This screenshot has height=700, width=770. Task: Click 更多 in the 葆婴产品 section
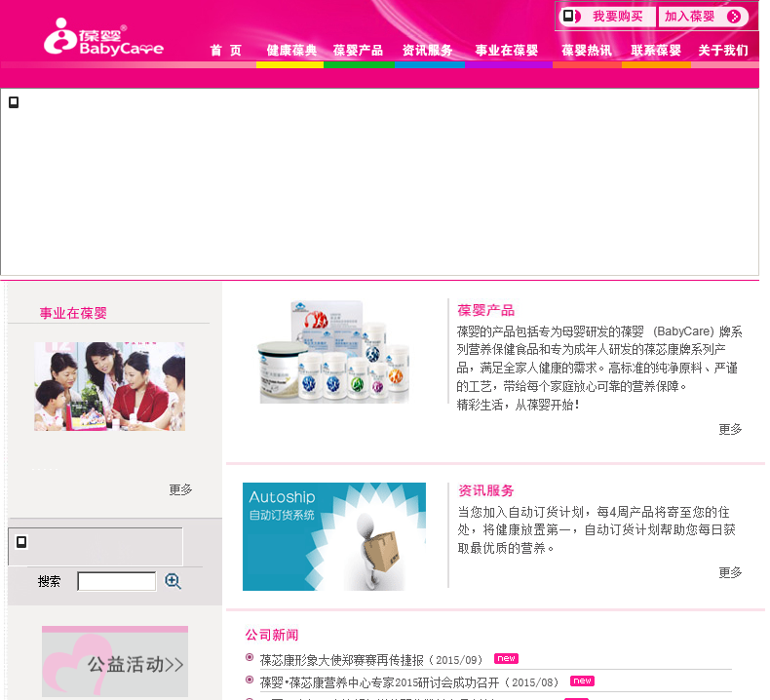(x=730, y=429)
